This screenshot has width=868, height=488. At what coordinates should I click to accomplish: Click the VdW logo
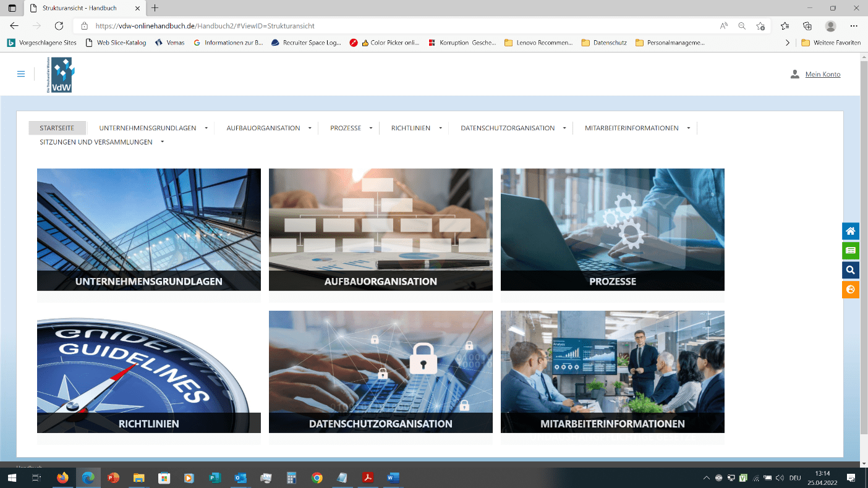tap(61, 75)
